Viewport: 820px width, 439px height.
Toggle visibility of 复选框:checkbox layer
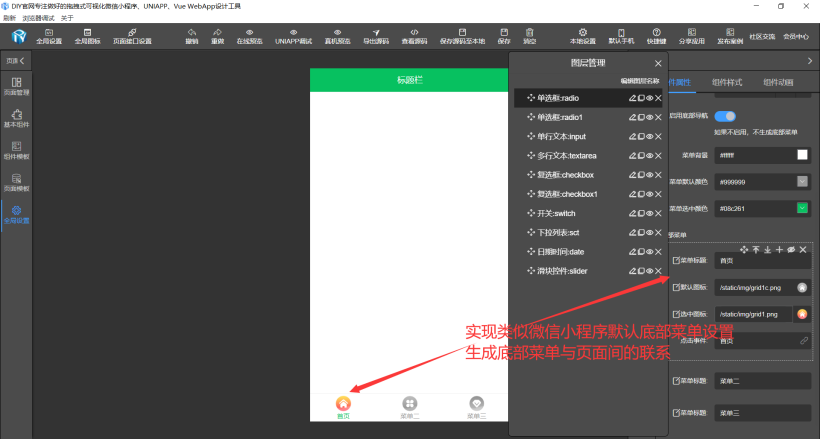click(x=649, y=175)
